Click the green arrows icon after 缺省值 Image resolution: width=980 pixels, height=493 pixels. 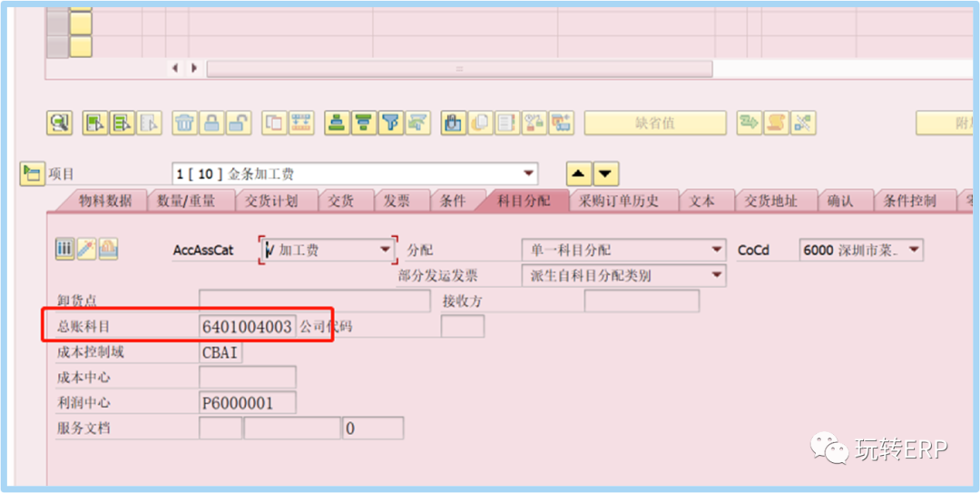(749, 123)
